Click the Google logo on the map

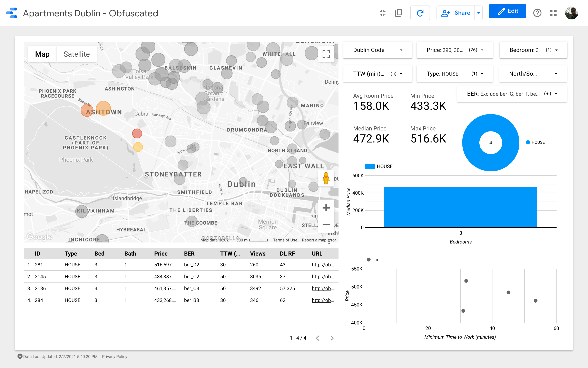39,237
